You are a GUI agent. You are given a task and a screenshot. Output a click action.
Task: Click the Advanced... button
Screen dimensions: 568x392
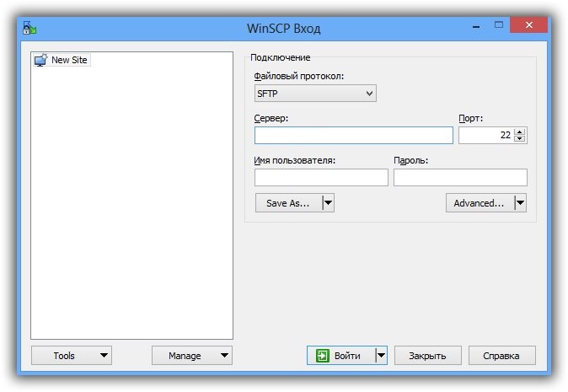(480, 203)
